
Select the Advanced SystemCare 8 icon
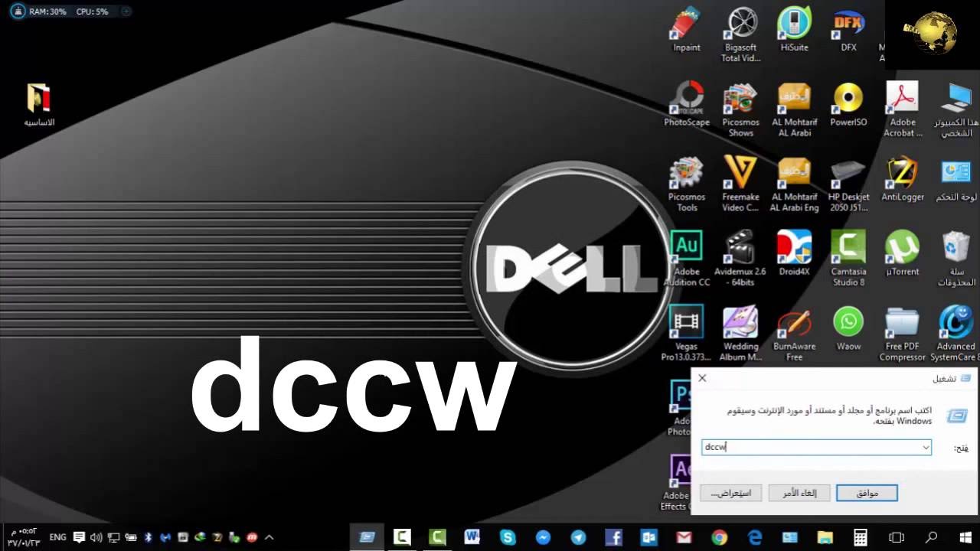[956, 333]
